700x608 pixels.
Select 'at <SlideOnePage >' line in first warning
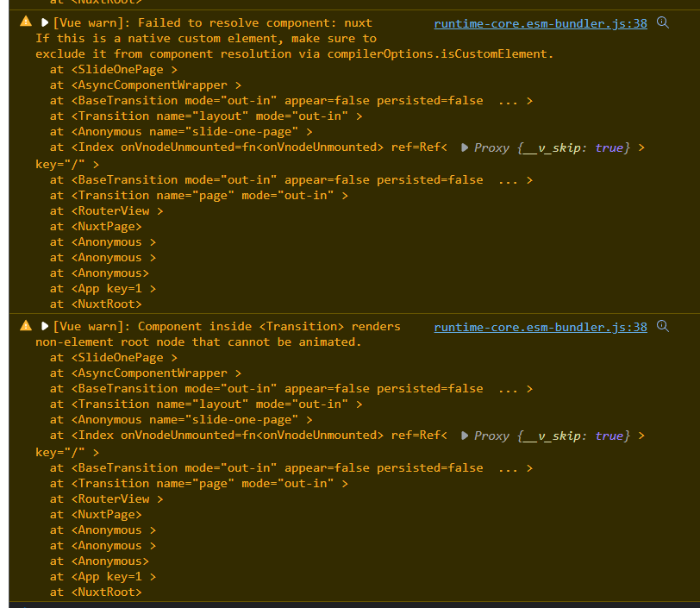(114, 70)
